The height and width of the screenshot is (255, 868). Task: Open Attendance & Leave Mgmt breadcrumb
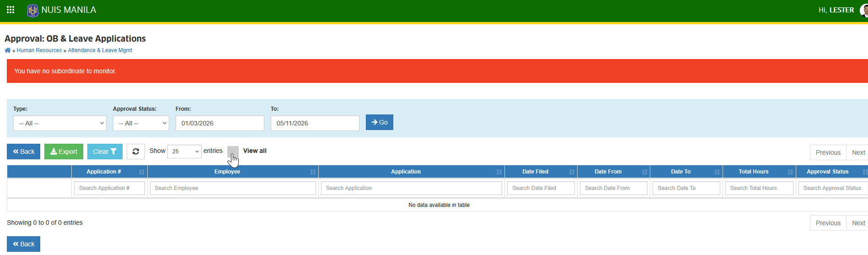pyautogui.click(x=100, y=50)
